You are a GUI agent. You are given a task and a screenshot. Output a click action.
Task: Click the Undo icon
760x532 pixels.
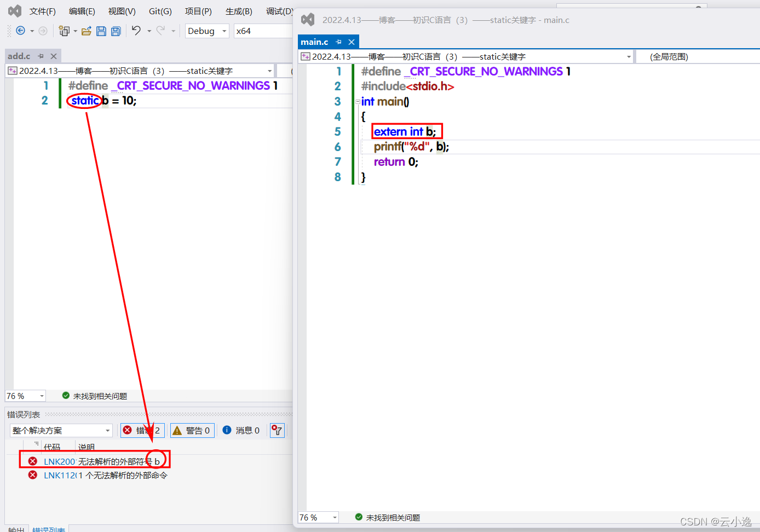136,31
